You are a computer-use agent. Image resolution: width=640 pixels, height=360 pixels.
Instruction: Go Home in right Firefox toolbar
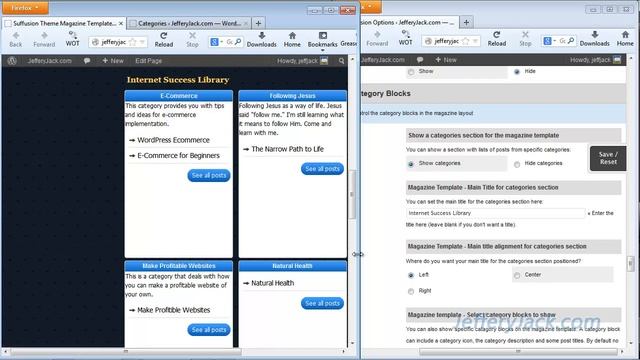click(625, 35)
